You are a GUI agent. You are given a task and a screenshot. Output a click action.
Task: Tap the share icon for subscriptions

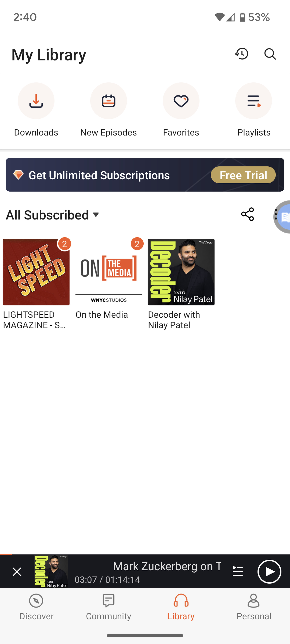pos(247,214)
